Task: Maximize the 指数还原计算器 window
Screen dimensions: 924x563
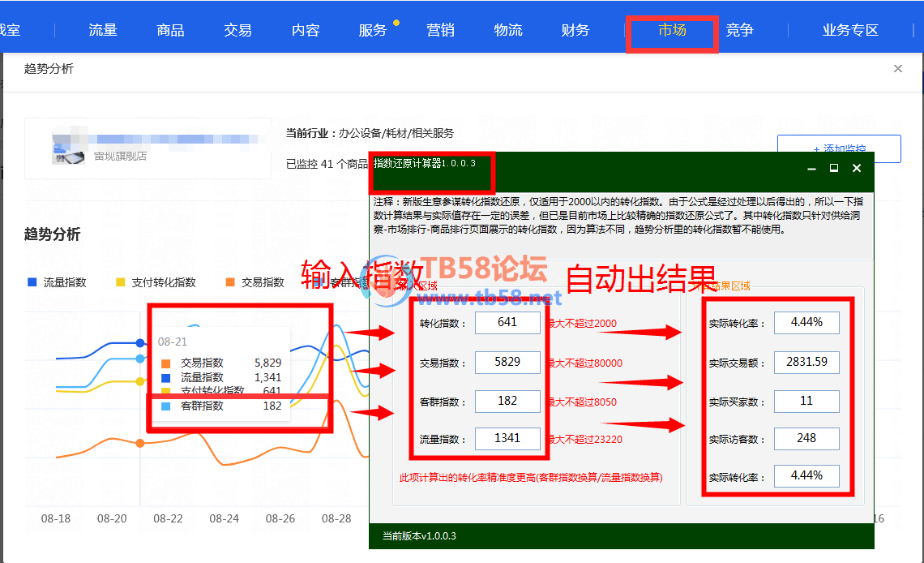Action: tap(833, 168)
